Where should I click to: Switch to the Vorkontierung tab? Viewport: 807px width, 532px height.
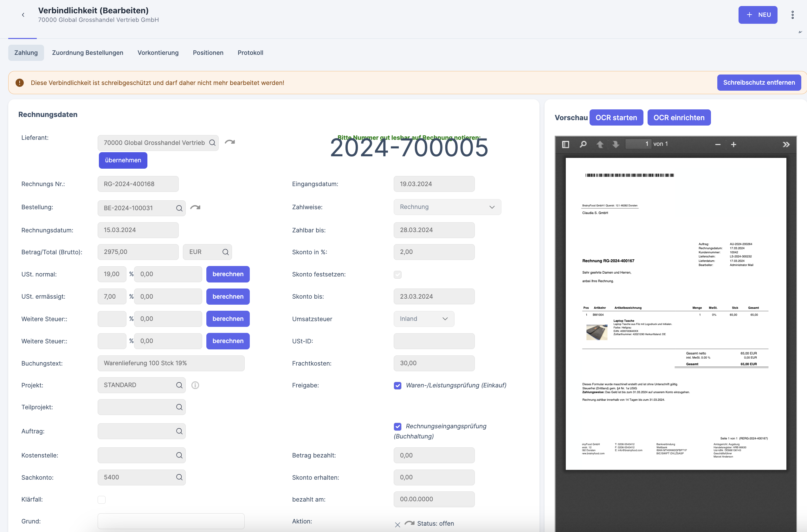click(x=158, y=53)
